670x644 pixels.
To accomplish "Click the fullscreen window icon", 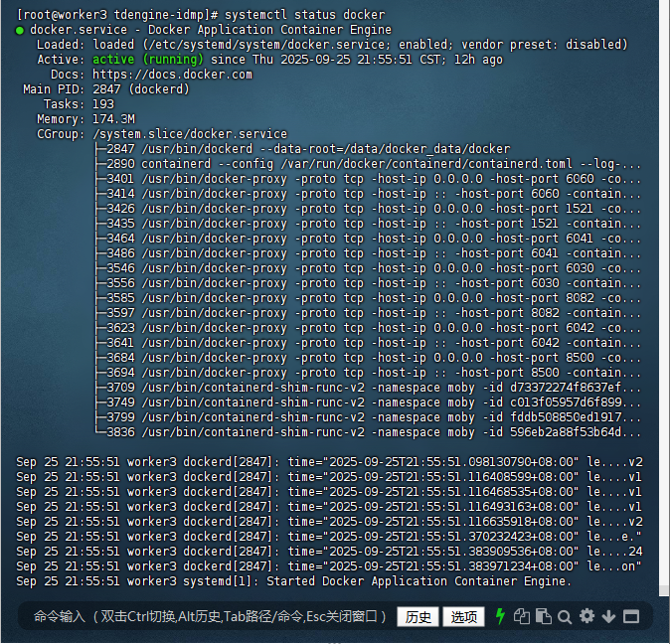I will click(x=631, y=616).
